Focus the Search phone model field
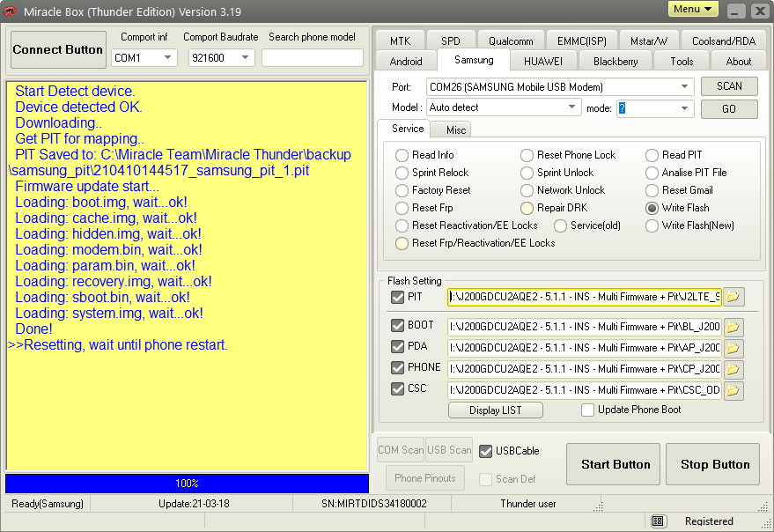Viewport: 774px width, 532px height. 313,58
